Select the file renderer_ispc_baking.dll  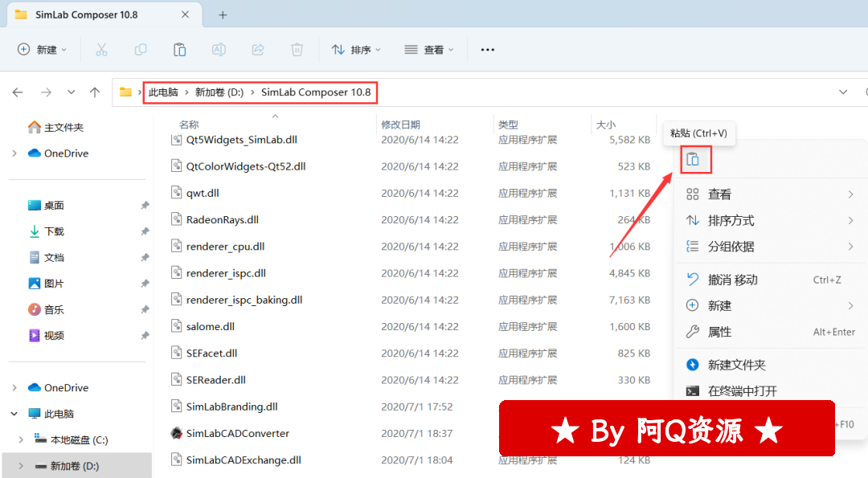click(x=244, y=300)
